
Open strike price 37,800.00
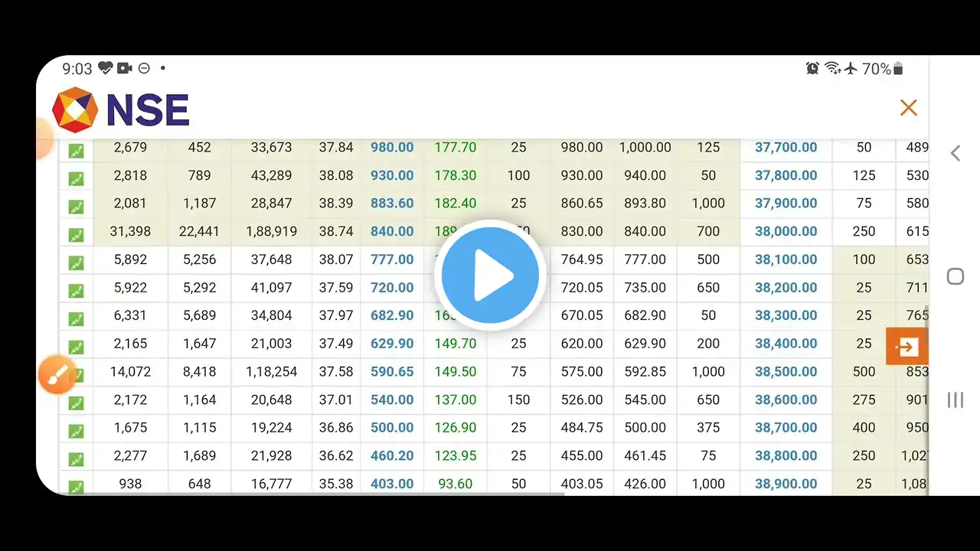pyautogui.click(x=786, y=175)
